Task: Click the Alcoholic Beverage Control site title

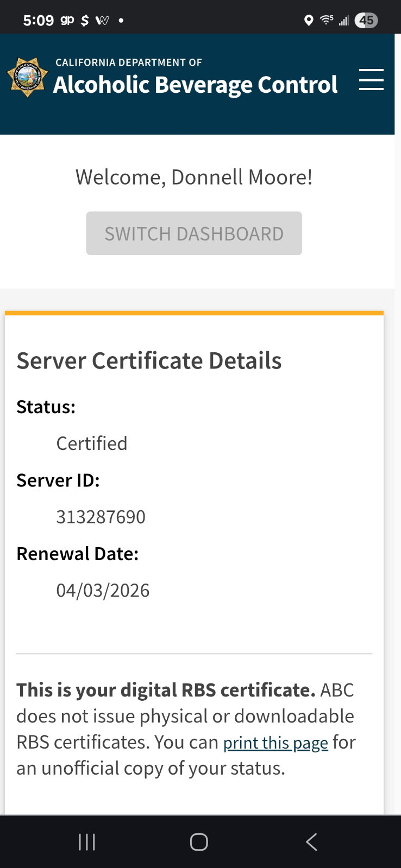Action: pyautogui.click(x=195, y=84)
